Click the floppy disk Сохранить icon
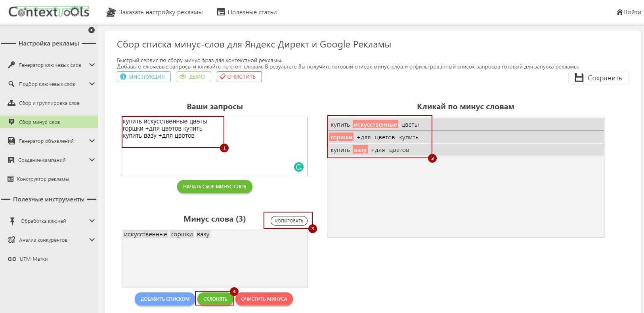Viewport: 644px width, 313px height. coord(579,78)
